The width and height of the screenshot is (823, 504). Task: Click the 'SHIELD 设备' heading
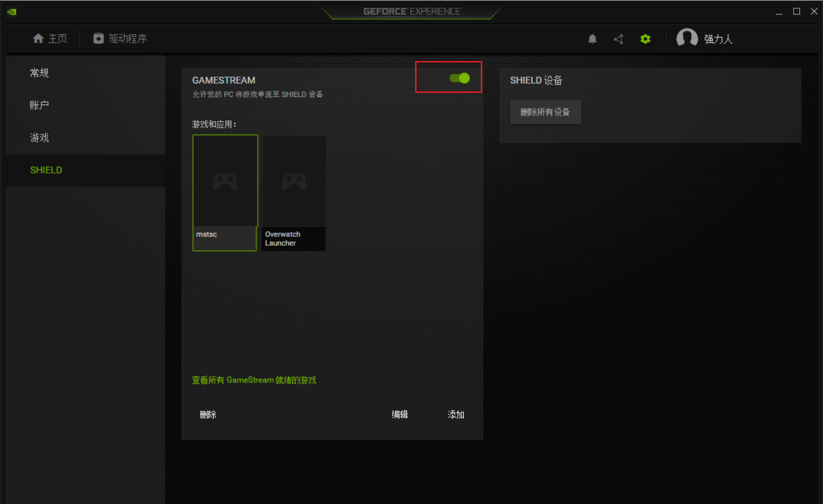coord(536,80)
